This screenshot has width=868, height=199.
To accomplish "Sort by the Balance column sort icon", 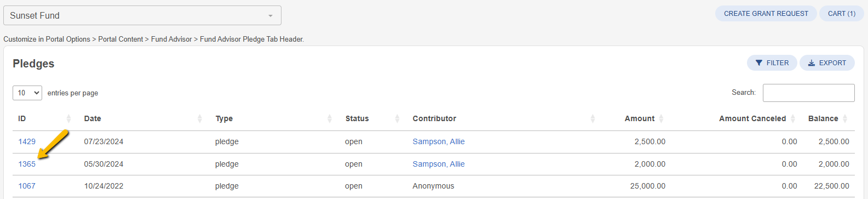I will click(845, 118).
